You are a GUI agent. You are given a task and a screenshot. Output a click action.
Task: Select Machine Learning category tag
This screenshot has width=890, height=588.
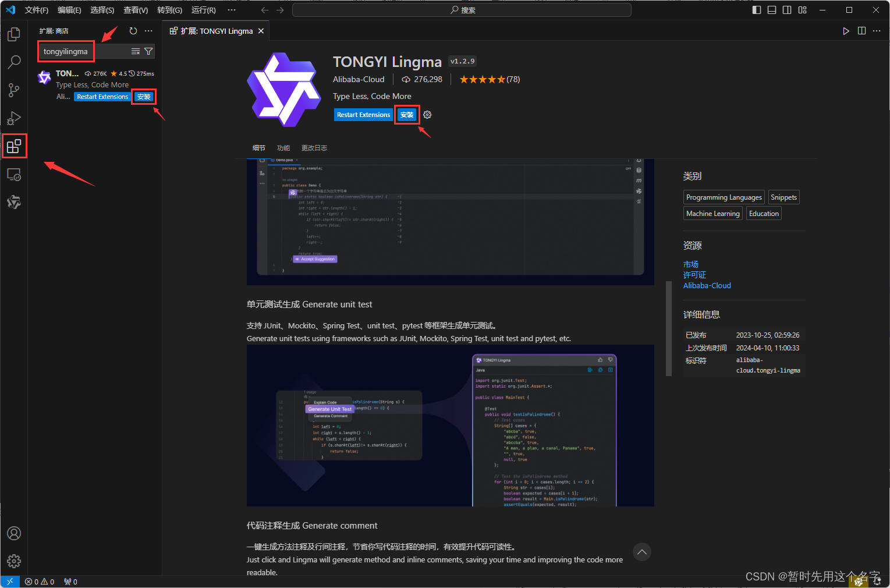coord(713,214)
